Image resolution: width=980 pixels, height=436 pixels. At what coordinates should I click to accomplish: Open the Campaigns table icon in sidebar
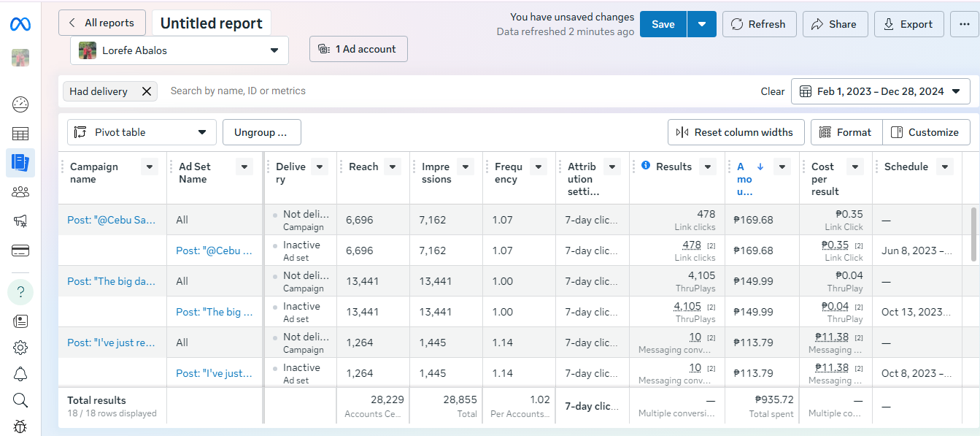[20, 134]
